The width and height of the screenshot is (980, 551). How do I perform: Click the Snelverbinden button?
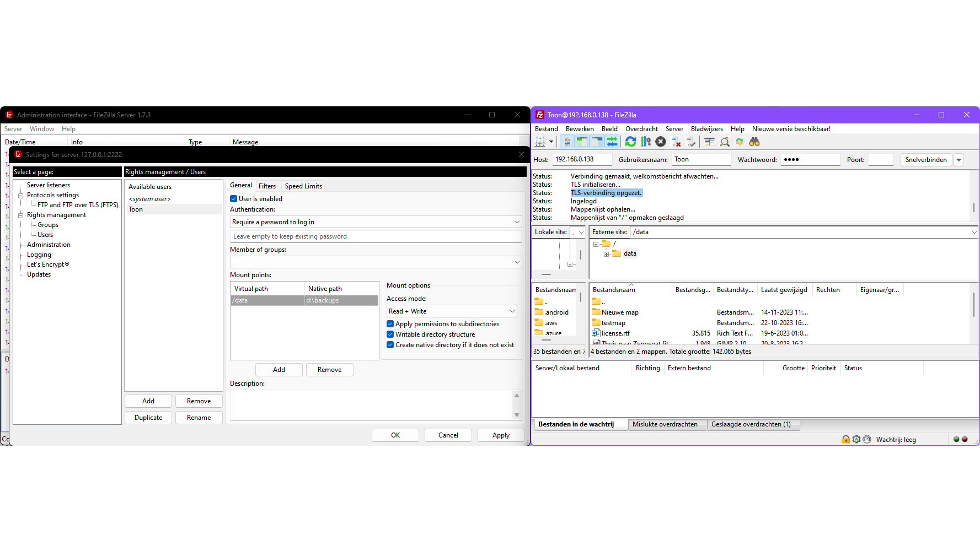[x=926, y=160]
